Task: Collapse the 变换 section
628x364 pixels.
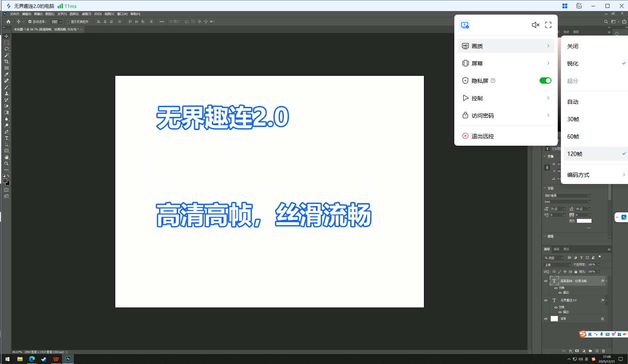Action: 545,156
